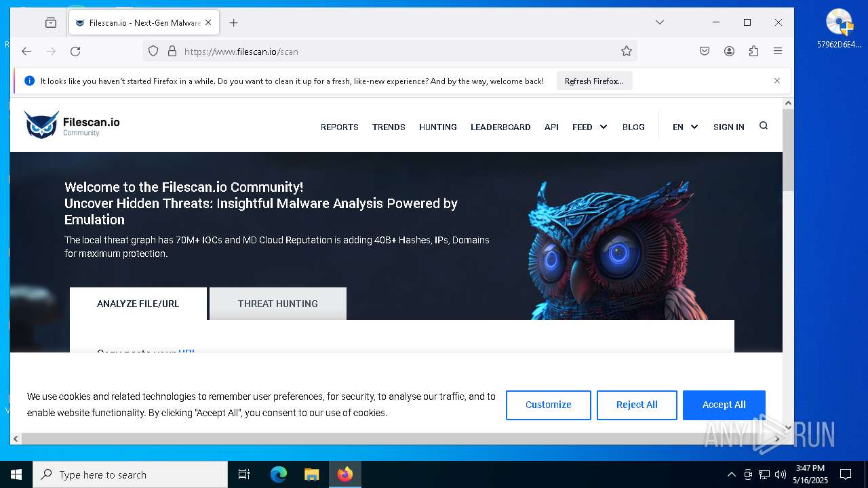Click the Filescan.io owl logo
This screenshot has height=488, width=868.
click(x=72, y=125)
